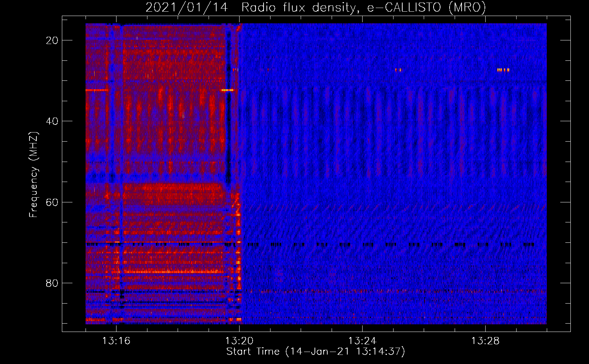Click the 13:28 time tick label
This screenshot has width=589, height=364.
pyautogui.click(x=485, y=341)
